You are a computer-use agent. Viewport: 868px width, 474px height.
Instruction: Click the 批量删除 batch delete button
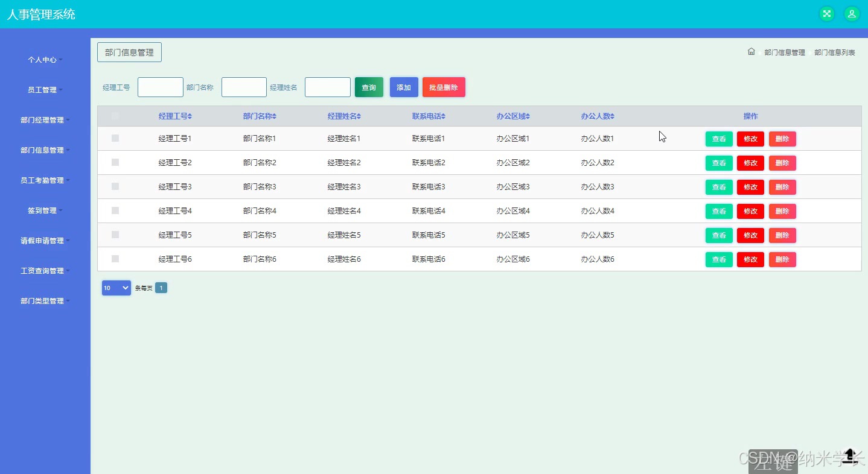pos(444,87)
